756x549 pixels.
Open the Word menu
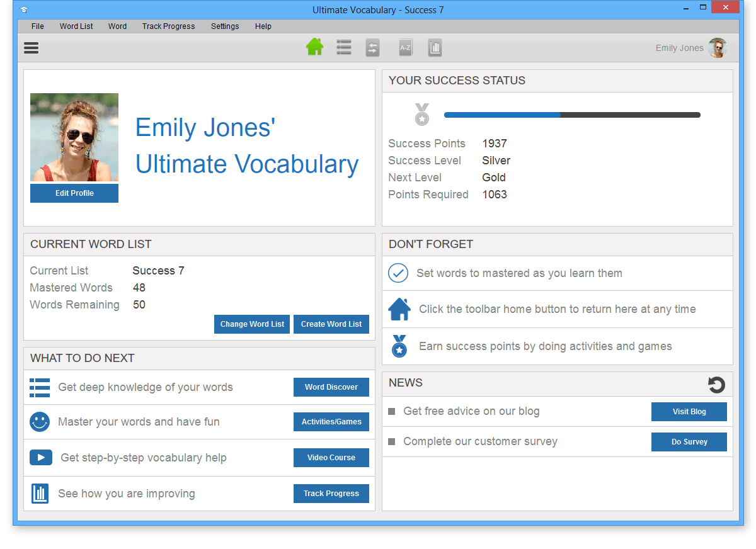(x=117, y=26)
